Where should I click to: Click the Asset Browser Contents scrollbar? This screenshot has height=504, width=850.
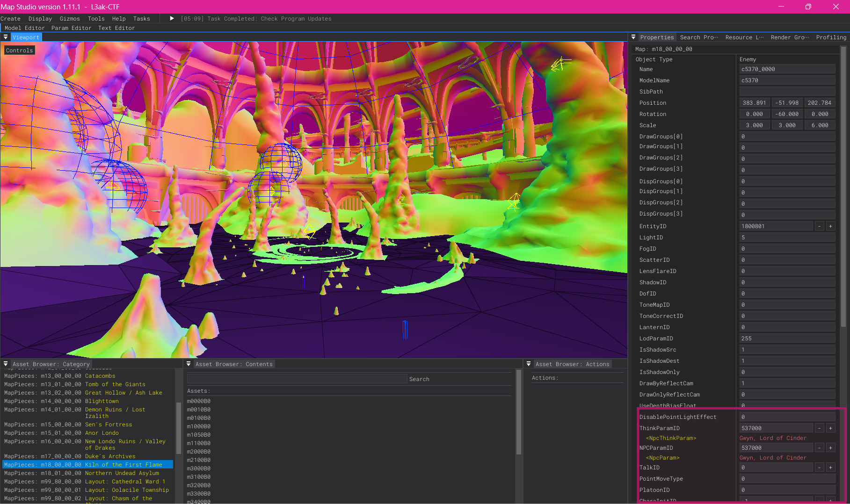(518, 411)
